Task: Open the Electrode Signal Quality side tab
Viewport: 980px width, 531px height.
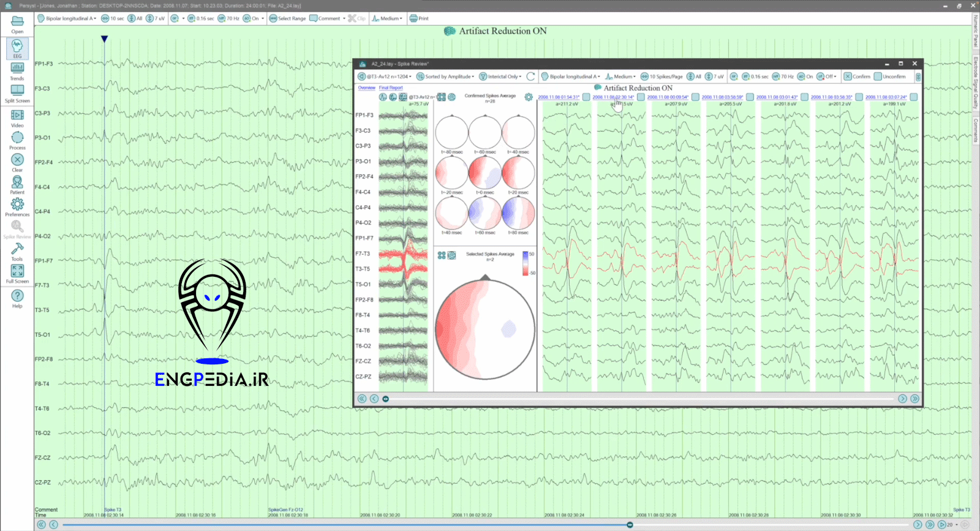Action: click(x=976, y=83)
